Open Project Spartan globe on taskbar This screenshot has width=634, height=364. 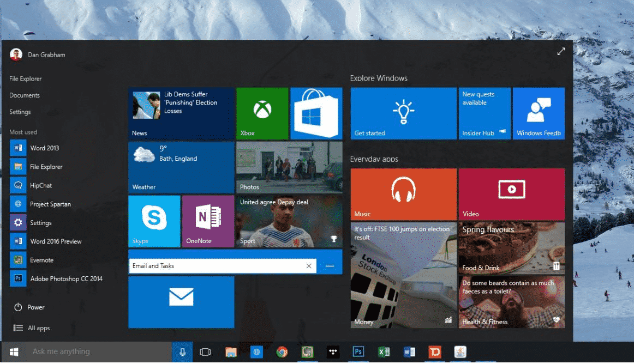[256, 352]
